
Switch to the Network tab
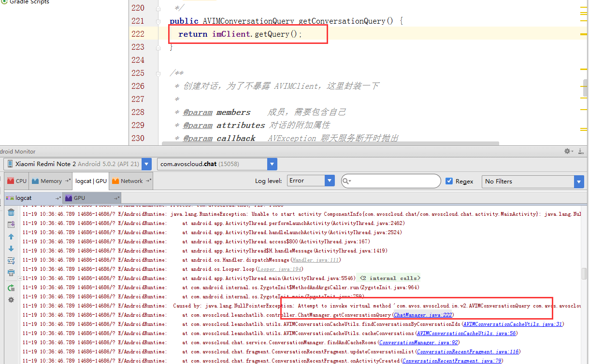[131, 181]
